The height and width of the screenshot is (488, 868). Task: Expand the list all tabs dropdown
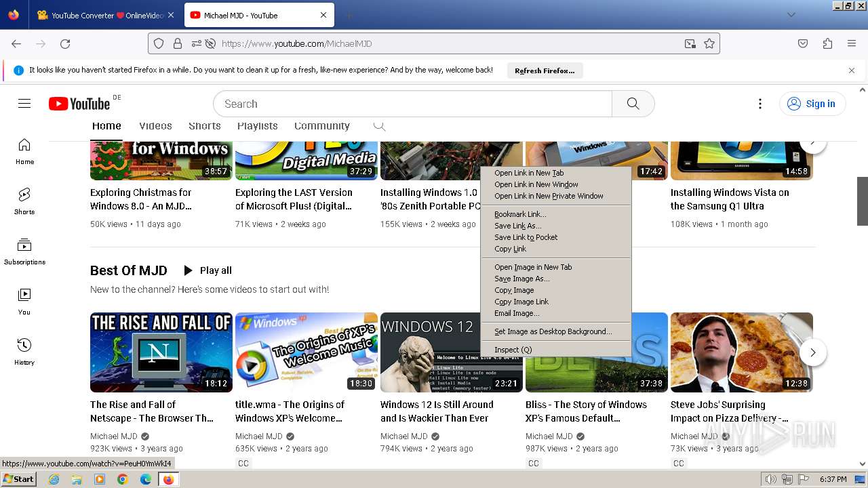(x=791, y=15)
